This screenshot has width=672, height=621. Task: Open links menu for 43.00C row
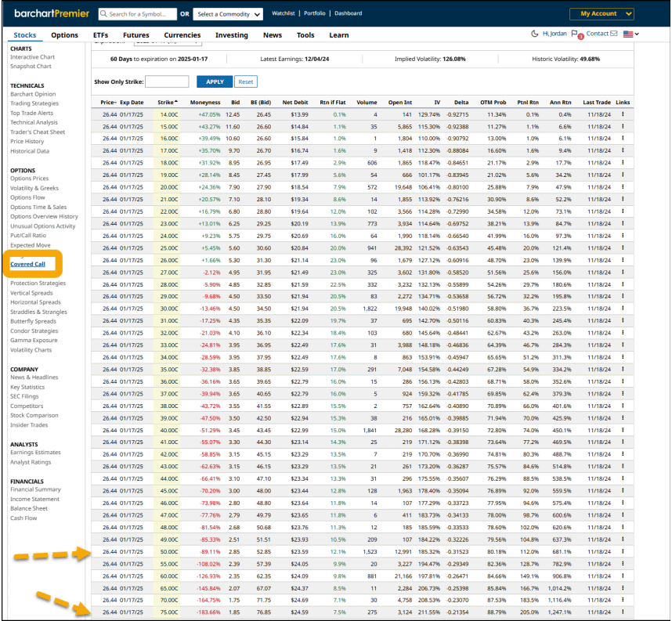click(x=623, y=466)
